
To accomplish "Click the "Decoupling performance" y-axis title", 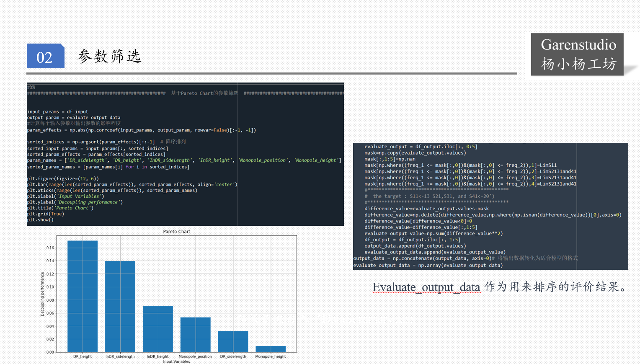I will tap(42, 294).
